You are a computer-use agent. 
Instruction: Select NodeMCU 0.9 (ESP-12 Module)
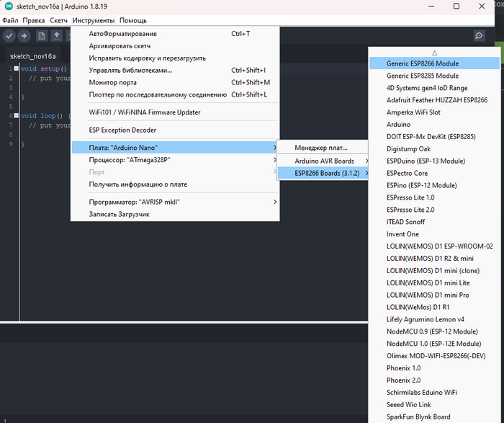click(x=435, y=331)
